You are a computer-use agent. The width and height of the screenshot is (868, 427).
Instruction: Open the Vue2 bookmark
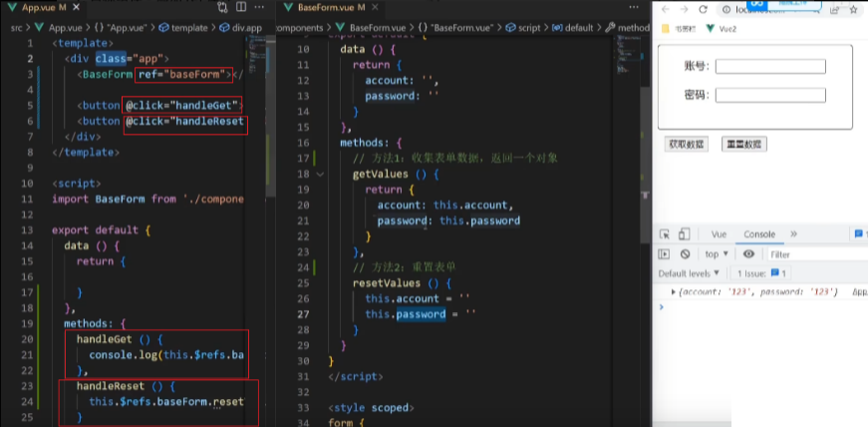coord(721,28)
